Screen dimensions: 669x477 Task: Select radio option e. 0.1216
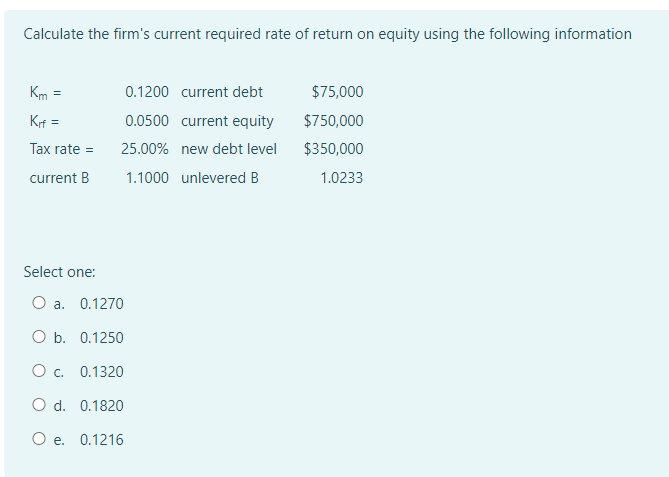click(x=39, y=438)
